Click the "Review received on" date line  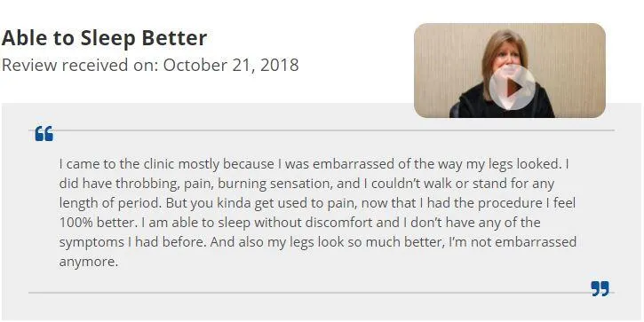click(x=150, y=66)
